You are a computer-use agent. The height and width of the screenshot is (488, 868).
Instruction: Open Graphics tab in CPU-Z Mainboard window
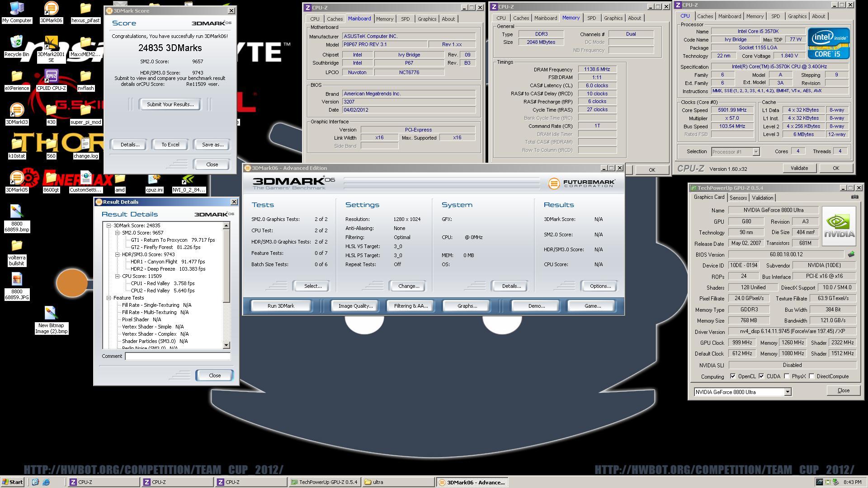pyautogui.click(x=427, y=19)
